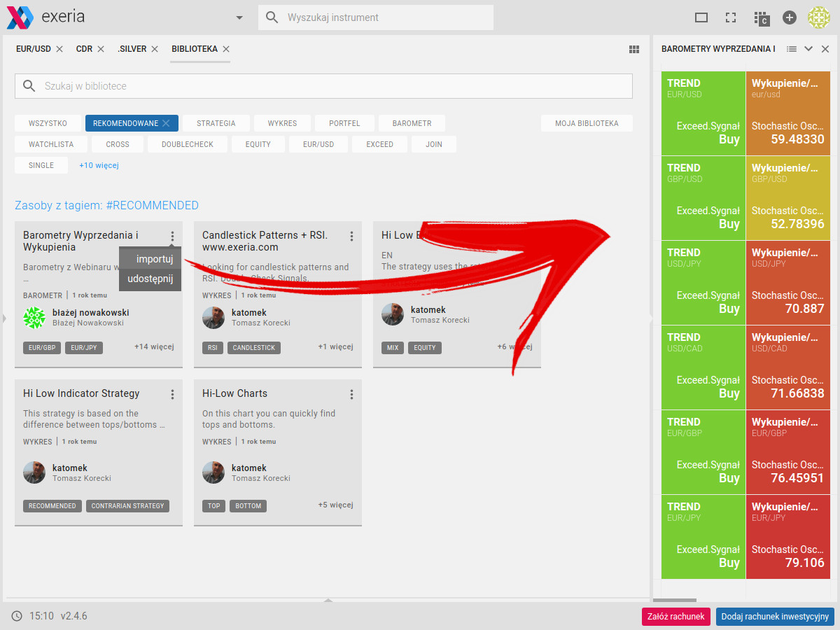Close the CDR tab
Viewport: 840px width, 630px height.
click(x=101, y=49)
